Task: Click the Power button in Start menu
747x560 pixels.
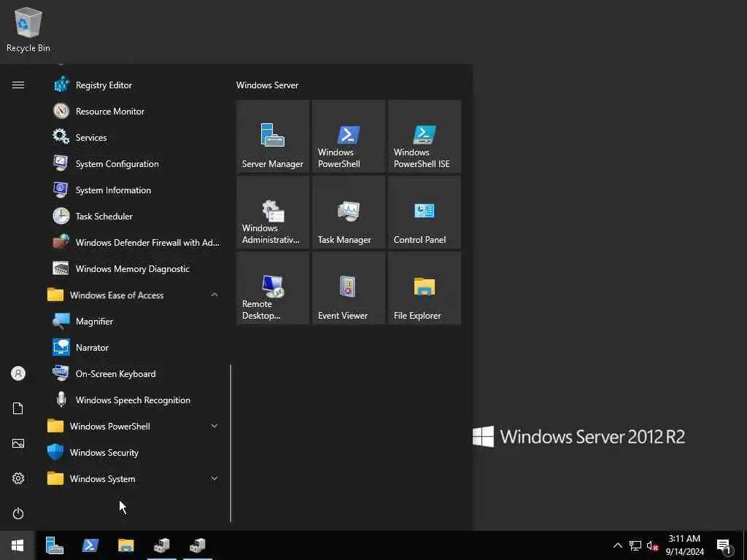Action: [18, 513]
